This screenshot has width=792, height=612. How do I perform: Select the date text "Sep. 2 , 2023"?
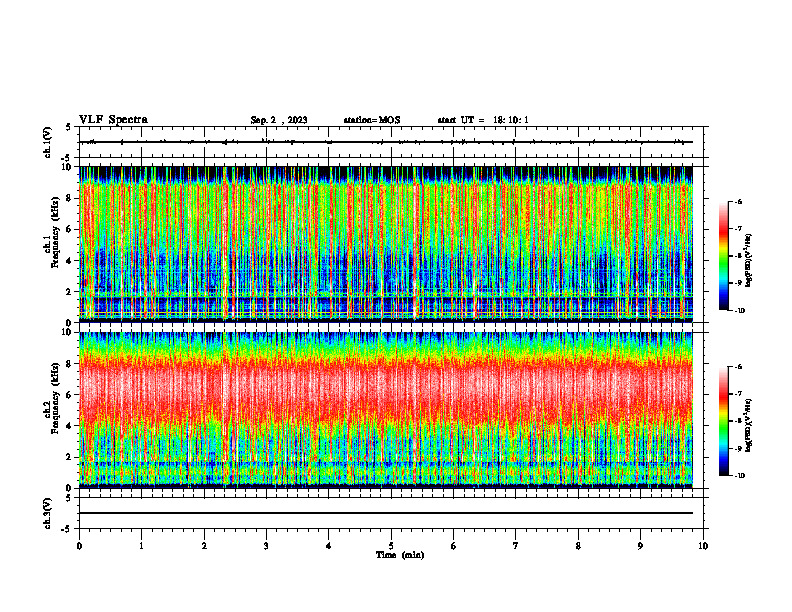[279, 120]
